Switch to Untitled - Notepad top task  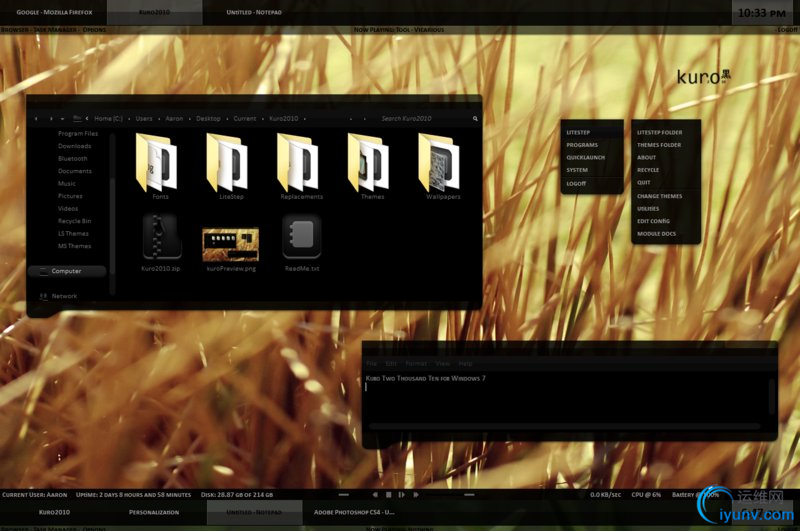point(254,12)
